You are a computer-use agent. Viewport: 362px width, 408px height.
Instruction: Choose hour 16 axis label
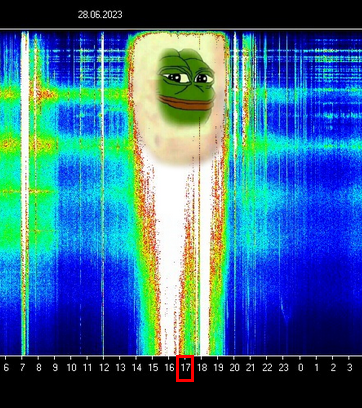(169, 368)
